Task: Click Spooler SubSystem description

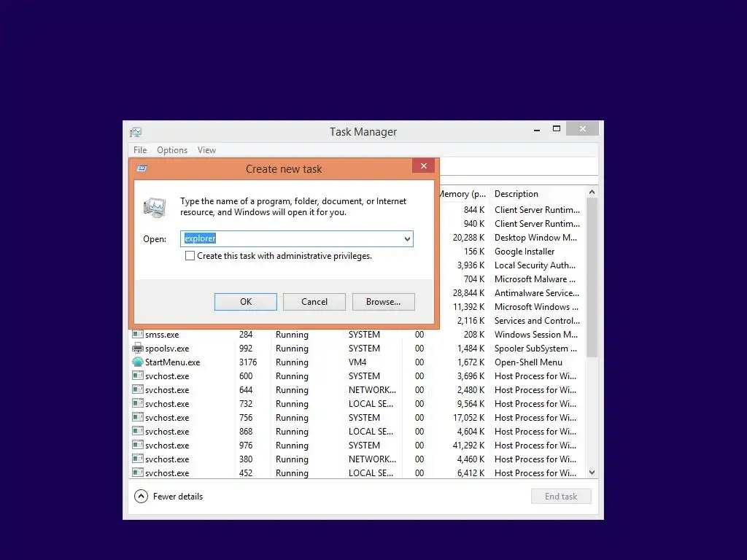Action: pyautogui.click(x=536, y=348)
